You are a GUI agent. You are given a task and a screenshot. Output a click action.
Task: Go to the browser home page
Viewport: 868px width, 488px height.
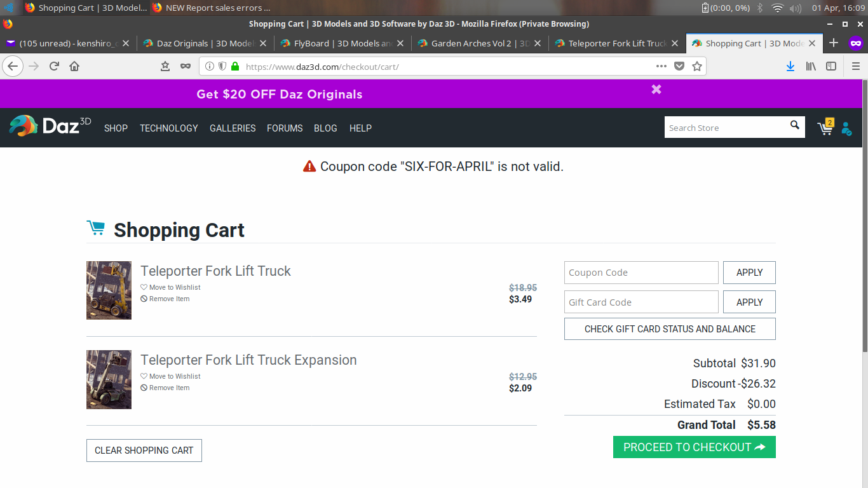74,66
